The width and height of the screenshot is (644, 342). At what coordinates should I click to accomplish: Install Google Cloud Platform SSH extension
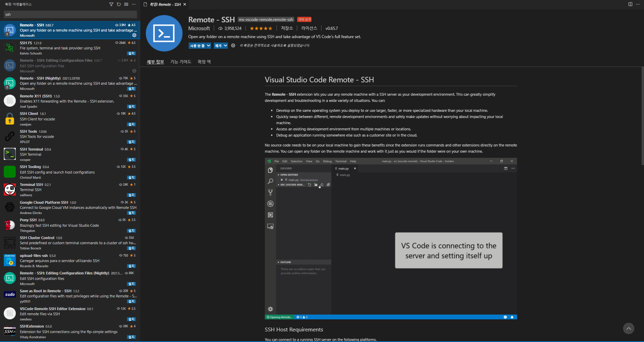click(x=131, y=213)
